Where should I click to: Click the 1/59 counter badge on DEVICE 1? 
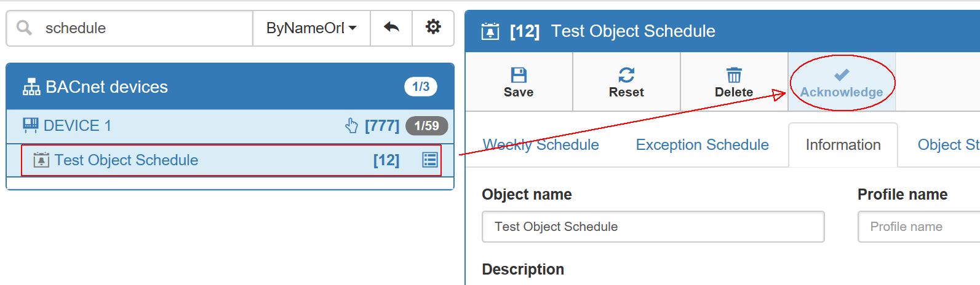point(426,126)
